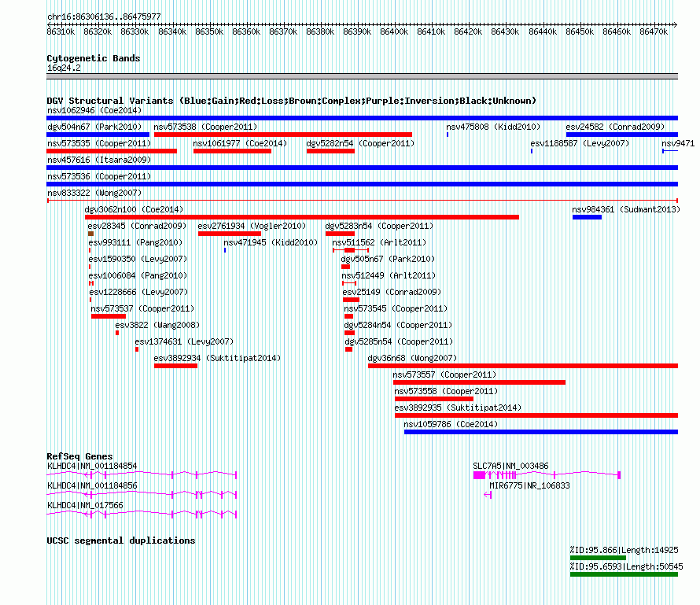The height and width of the screenshot is (605, 700).
Task: Click the MIR6775 gene arrow glyph
Action: point(488,495)
